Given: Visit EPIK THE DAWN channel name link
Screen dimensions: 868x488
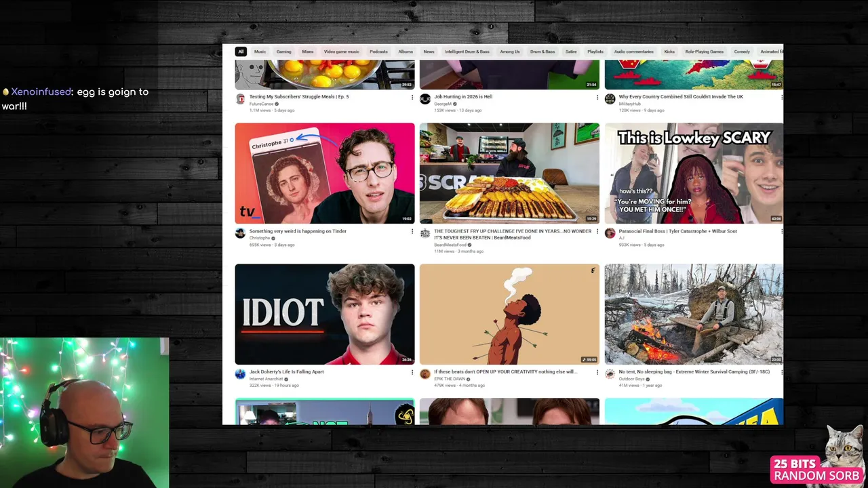Looking at the screenshot, I should click(x=449, y=379).
